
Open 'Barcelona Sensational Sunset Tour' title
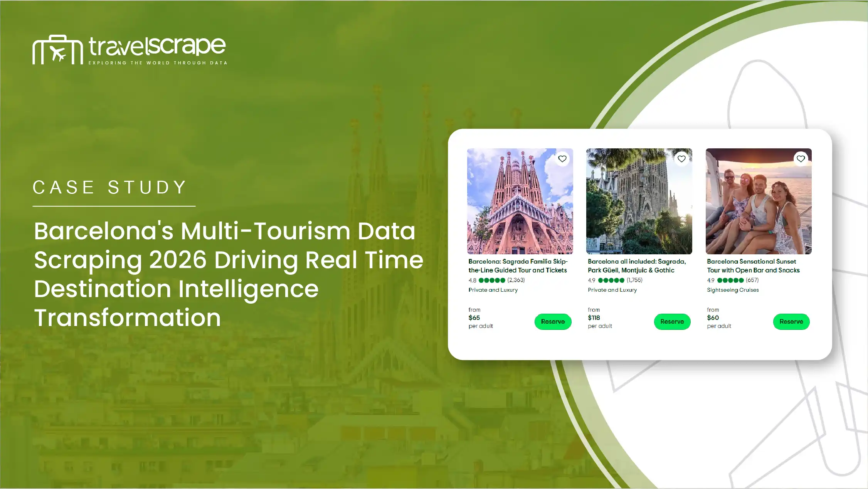point(753,266)
